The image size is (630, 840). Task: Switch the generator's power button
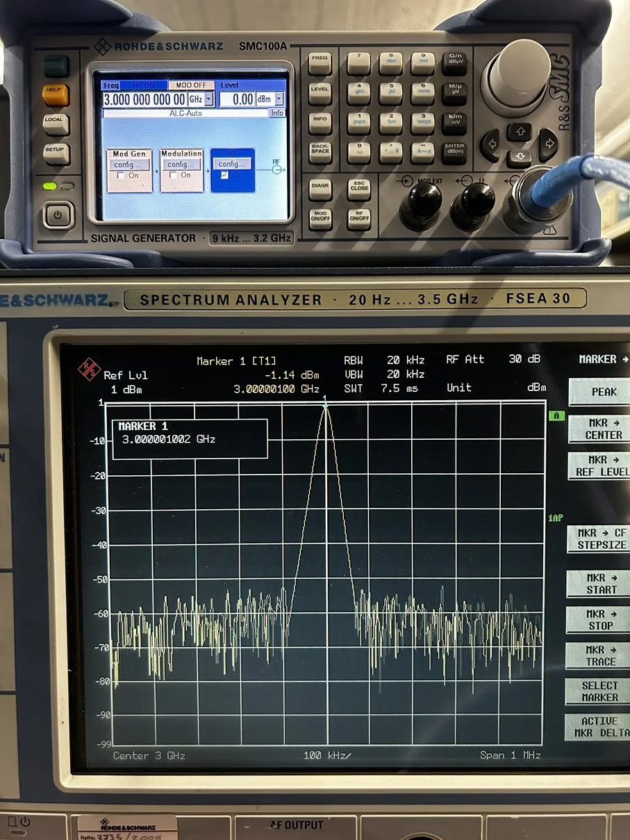(x=58, y=215)
